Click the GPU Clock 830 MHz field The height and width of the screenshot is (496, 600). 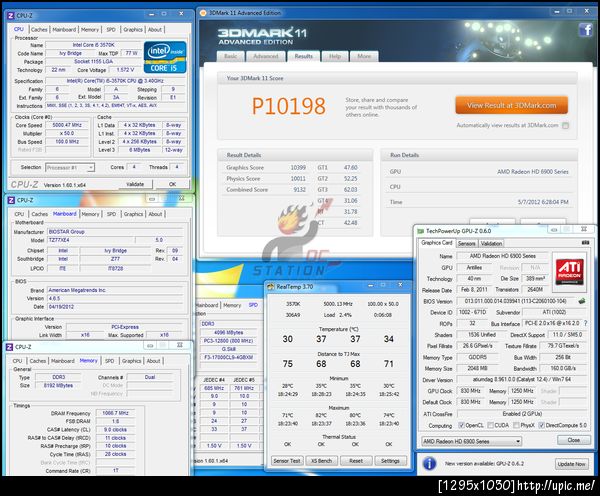pyautogui.click(x=471, y=391)
